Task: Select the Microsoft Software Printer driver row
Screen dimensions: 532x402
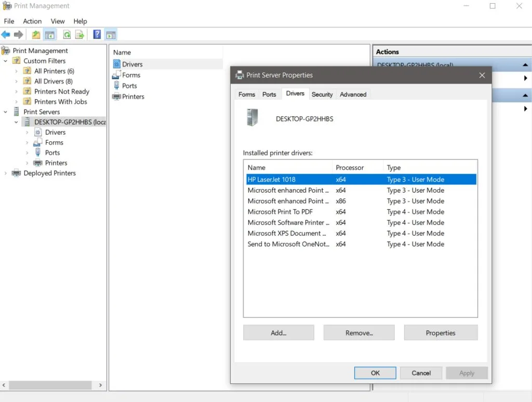Action: click(x=362, y=223)
